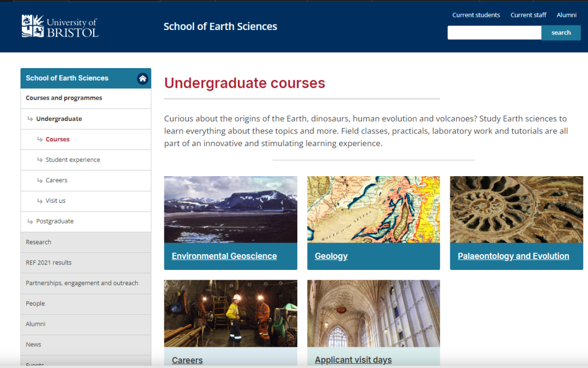The width and height of the screenshot is (588, 368).
Task: Open REF 2021 results sidebar item
Action: click(x=86, y=263)
